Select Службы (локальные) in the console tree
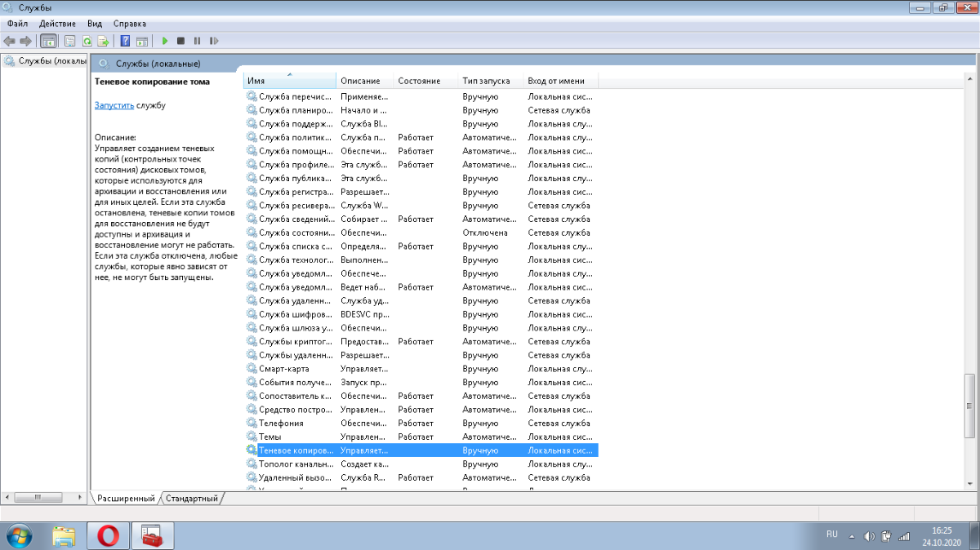This screenshot has height=550, width=980. pos(51,61)
